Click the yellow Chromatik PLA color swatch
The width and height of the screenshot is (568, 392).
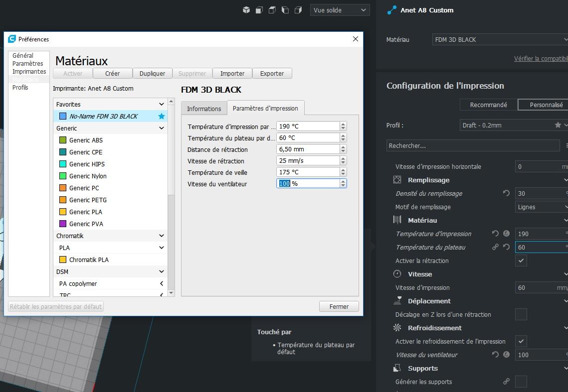63,260
